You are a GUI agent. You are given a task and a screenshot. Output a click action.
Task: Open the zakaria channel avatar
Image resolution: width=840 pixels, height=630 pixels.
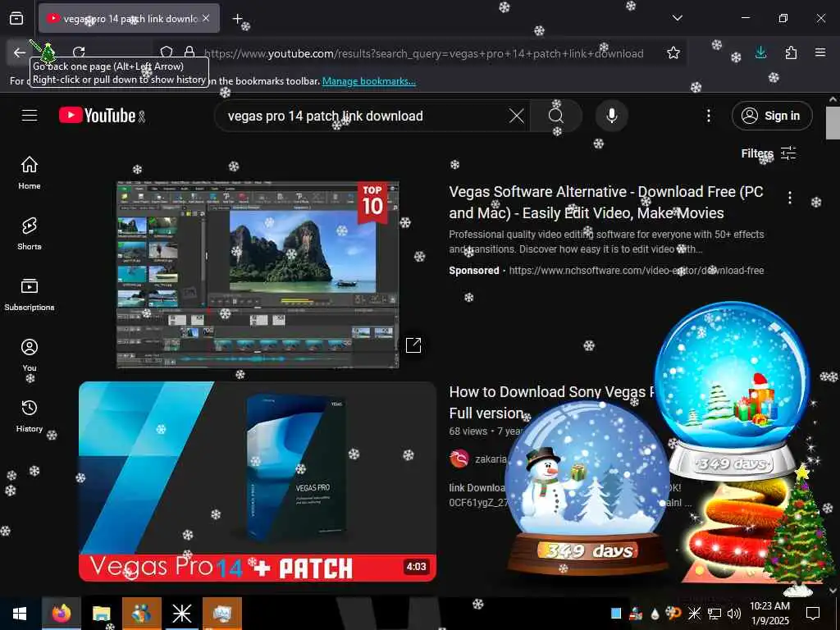point(459,459)
